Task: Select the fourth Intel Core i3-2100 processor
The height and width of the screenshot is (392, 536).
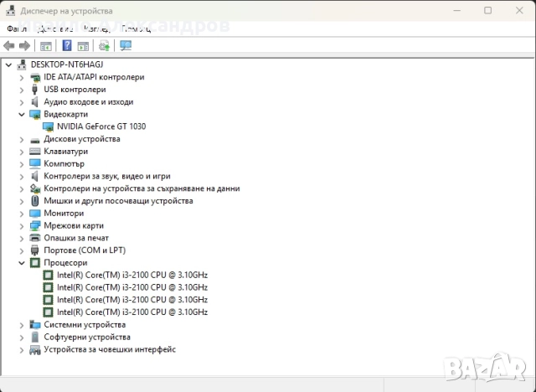Action: pos(132,312)
